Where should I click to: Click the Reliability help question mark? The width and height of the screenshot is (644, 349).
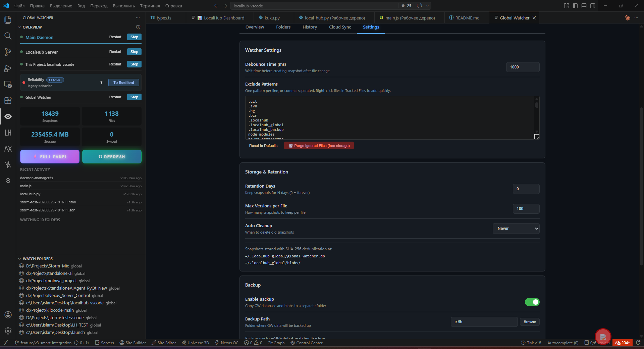tap(101, 83)
